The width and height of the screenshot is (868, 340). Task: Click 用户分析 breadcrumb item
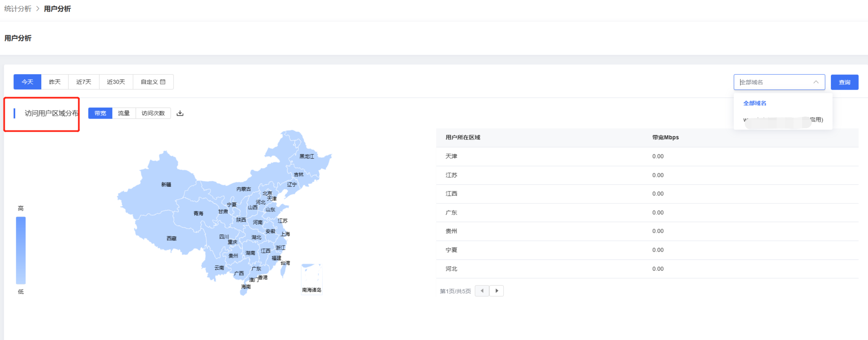[x=57, y=9]
